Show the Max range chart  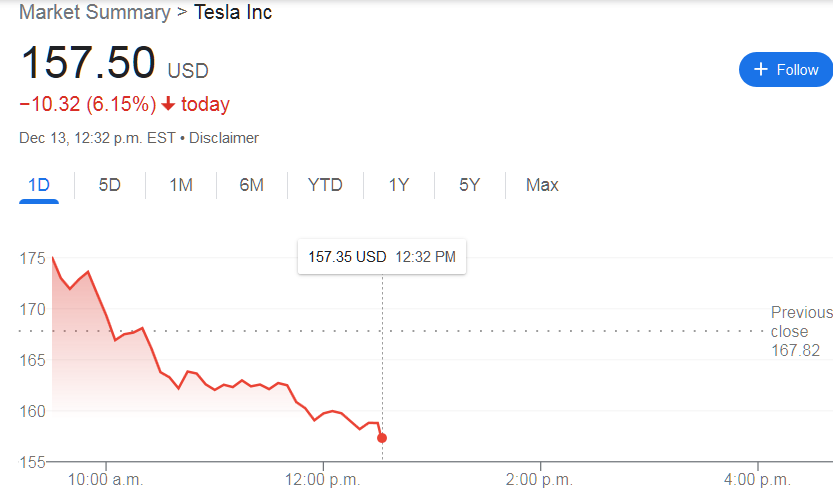pyautogui.click(x=542, y=185)
